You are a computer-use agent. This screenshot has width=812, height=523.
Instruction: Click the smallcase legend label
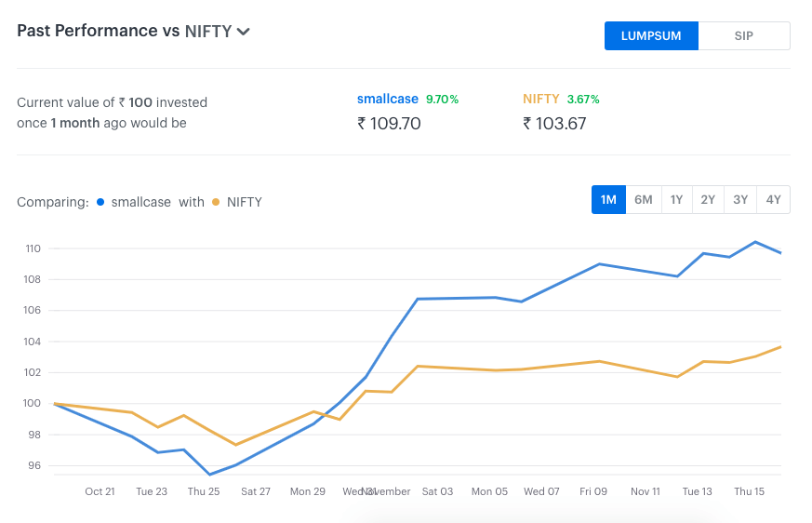point(140,202)
